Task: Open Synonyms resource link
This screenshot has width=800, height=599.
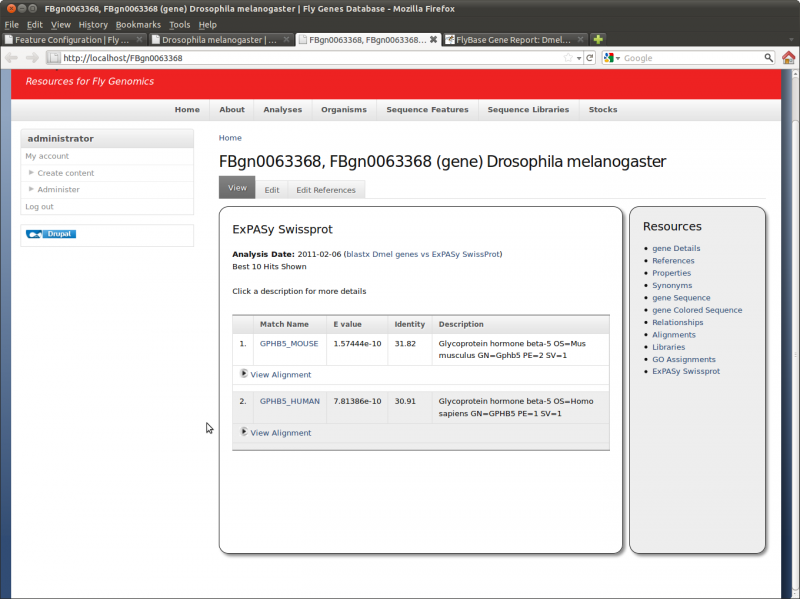Action: tap(672, 285)
